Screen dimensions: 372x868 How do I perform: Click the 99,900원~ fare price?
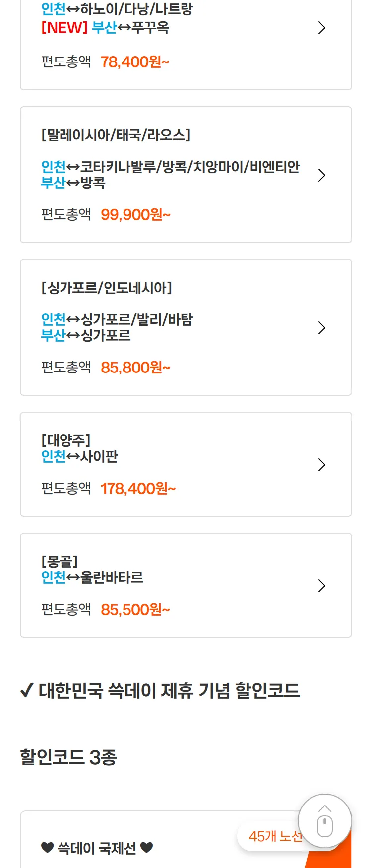point(135,215)
